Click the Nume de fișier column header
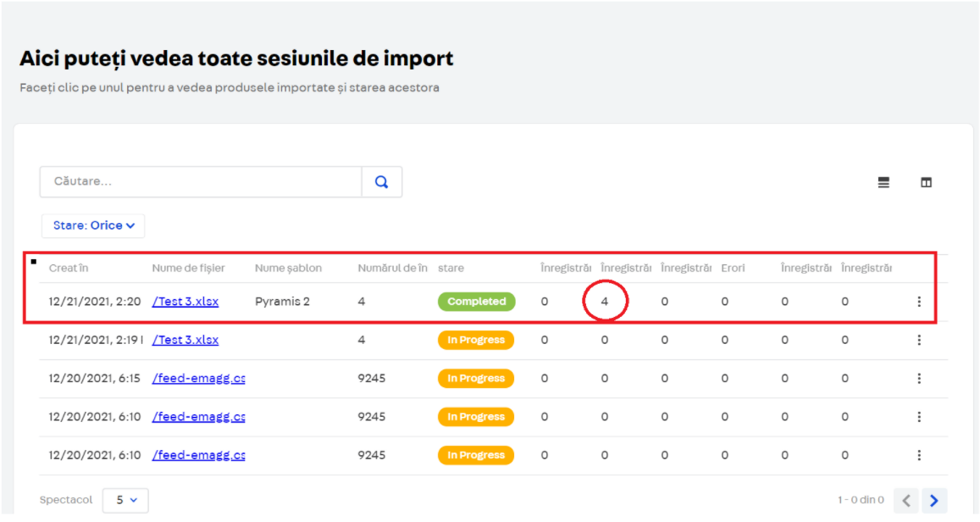This screenshot has height=522, width=980. pyautogui.click(x=188, y=268)
